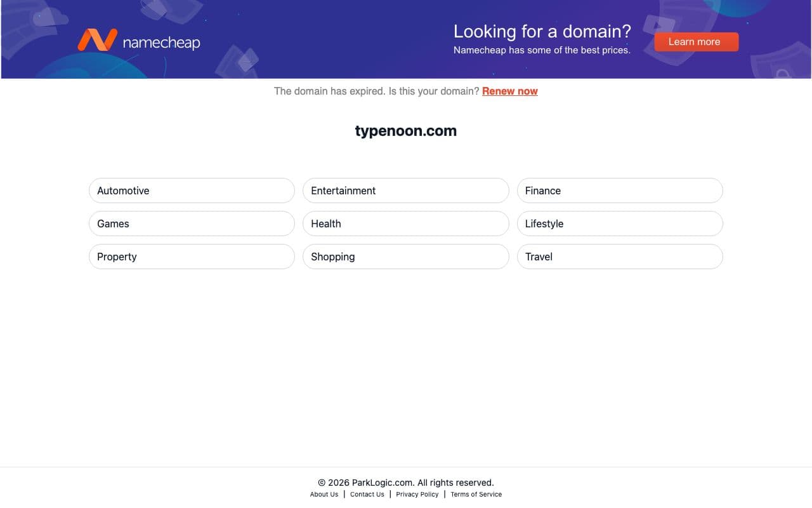
Task: Select the Finance category
Action: 620,190
